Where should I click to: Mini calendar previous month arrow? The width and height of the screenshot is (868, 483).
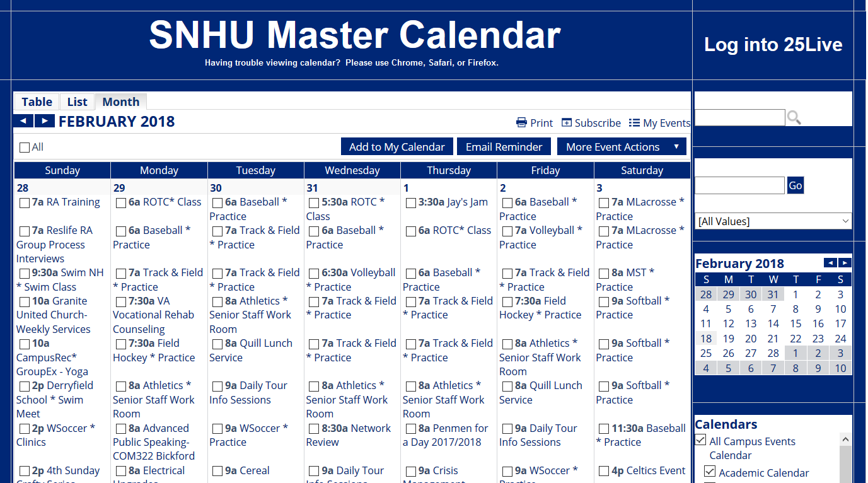(830, 263)
